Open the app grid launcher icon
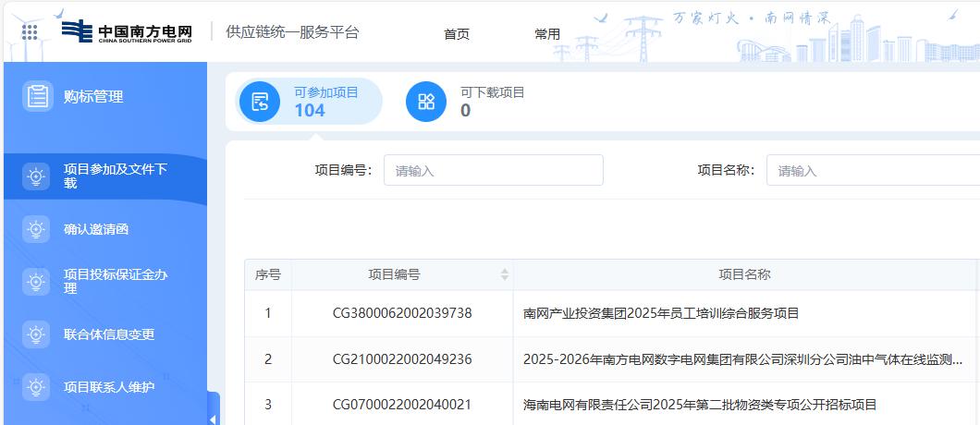980x425 pixels. coord(30,31)
